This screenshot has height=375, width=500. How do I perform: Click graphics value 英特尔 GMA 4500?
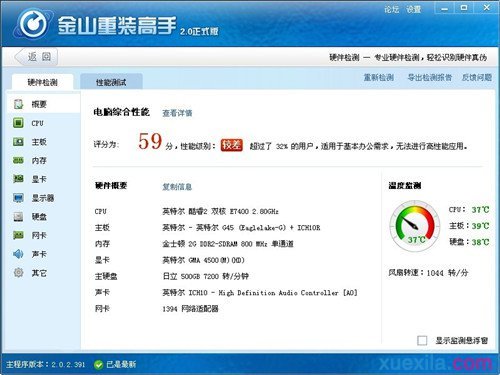tap(203, 260)
